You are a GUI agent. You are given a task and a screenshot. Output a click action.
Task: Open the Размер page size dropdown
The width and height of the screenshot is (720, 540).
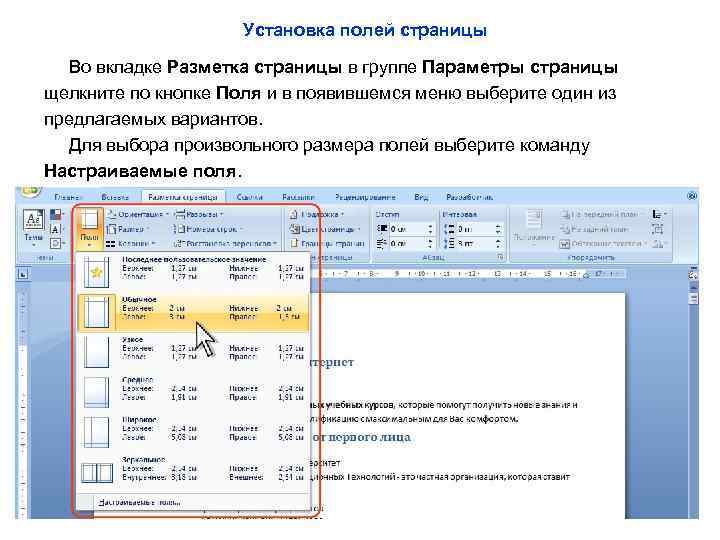128,229
